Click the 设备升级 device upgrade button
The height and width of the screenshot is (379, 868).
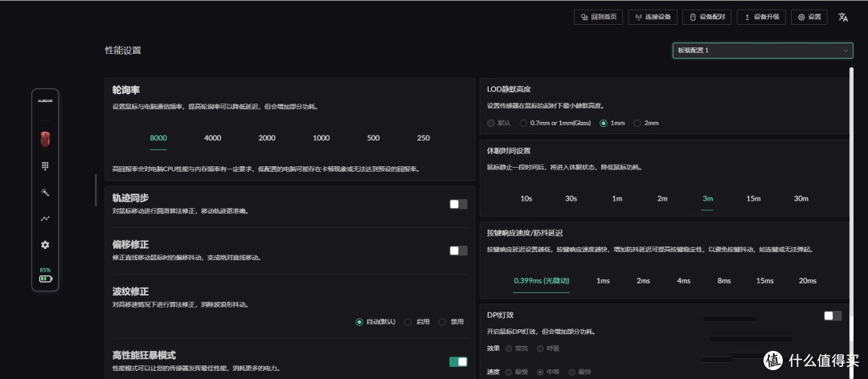coord(761,17)
